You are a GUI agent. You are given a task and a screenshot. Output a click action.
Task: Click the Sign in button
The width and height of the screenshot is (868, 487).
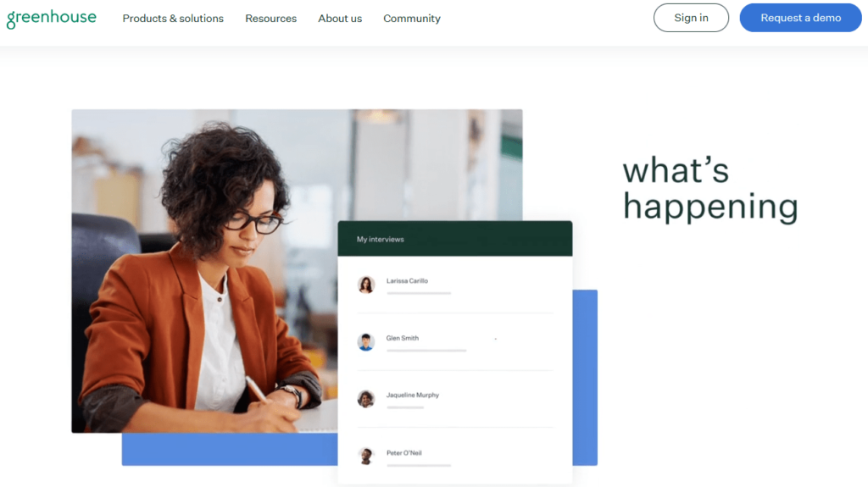(x=691, y=18)
